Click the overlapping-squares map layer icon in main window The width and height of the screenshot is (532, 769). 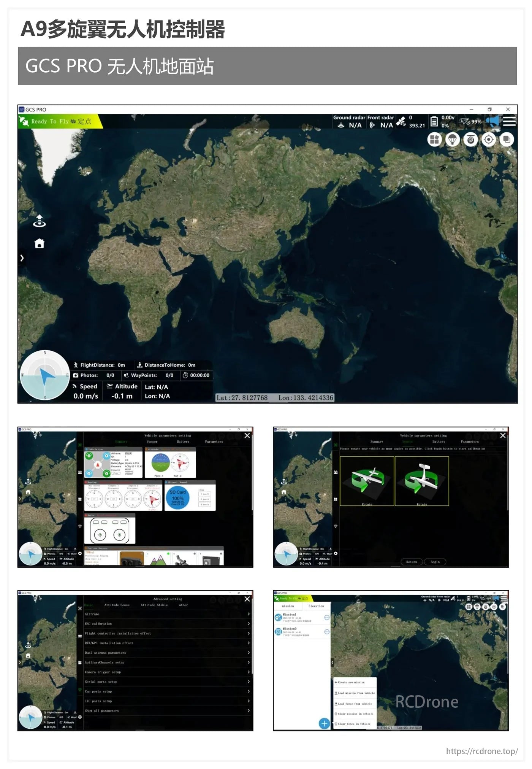coord(507,140)
